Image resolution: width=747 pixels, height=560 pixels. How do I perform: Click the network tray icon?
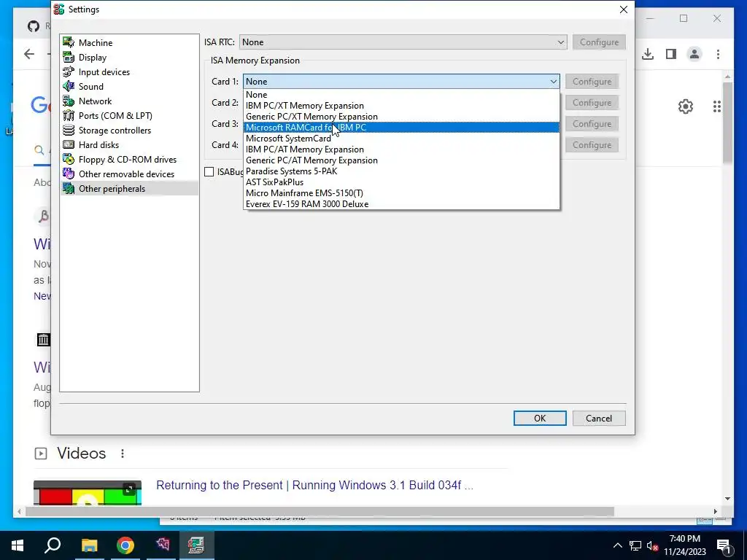click(x=635, y=545)
